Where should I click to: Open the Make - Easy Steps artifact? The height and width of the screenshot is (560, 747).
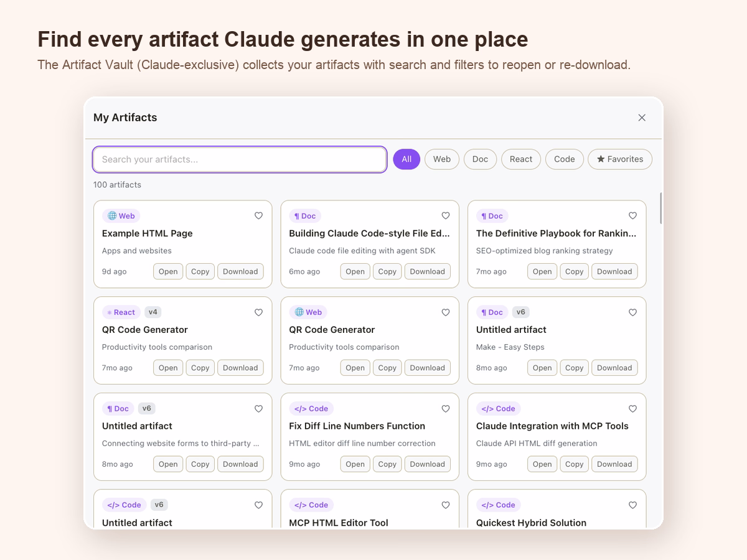tap(542, 368)
